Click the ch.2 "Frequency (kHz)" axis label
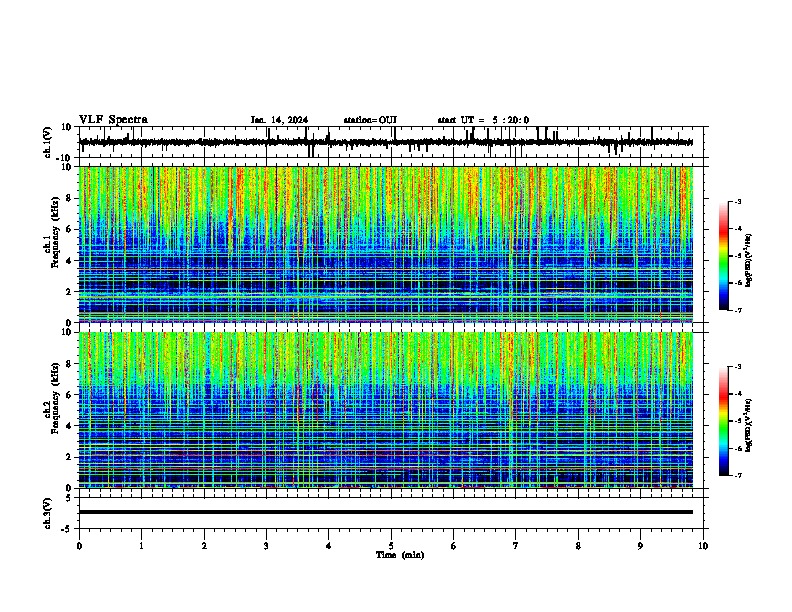Viewport: 792px width, 612px height. [56, 398]
